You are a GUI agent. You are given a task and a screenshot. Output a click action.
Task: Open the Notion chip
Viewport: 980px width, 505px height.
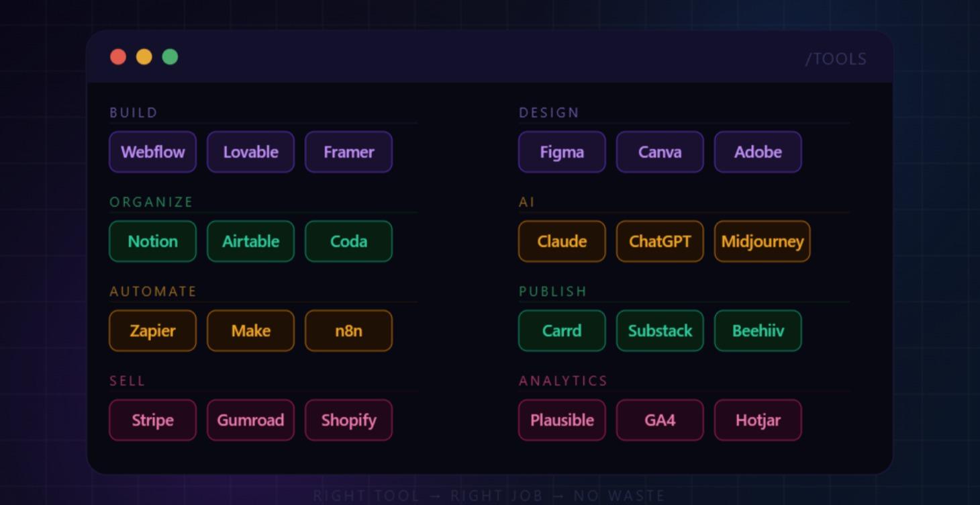click(x=153, y=241)
